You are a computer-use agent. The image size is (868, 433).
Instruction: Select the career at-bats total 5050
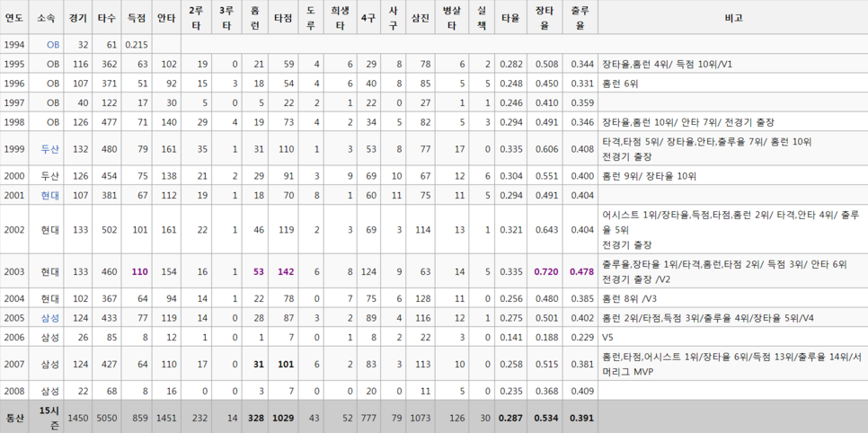[107, 418]
